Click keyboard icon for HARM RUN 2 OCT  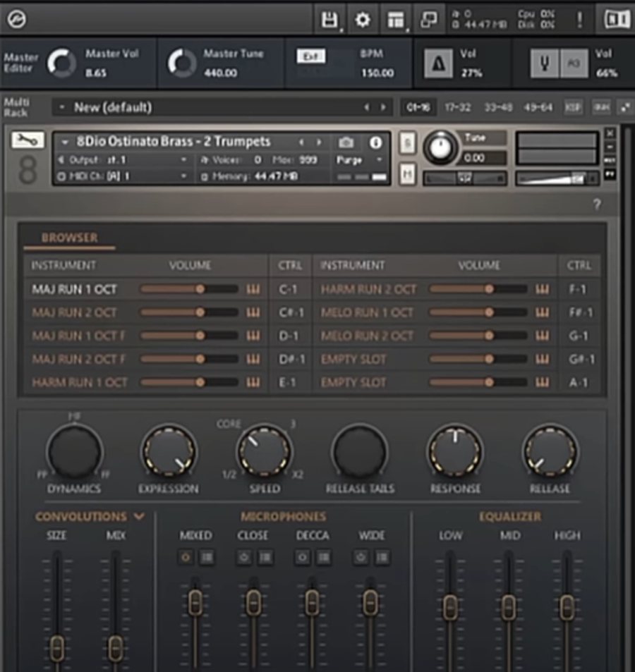coord(543,290)
